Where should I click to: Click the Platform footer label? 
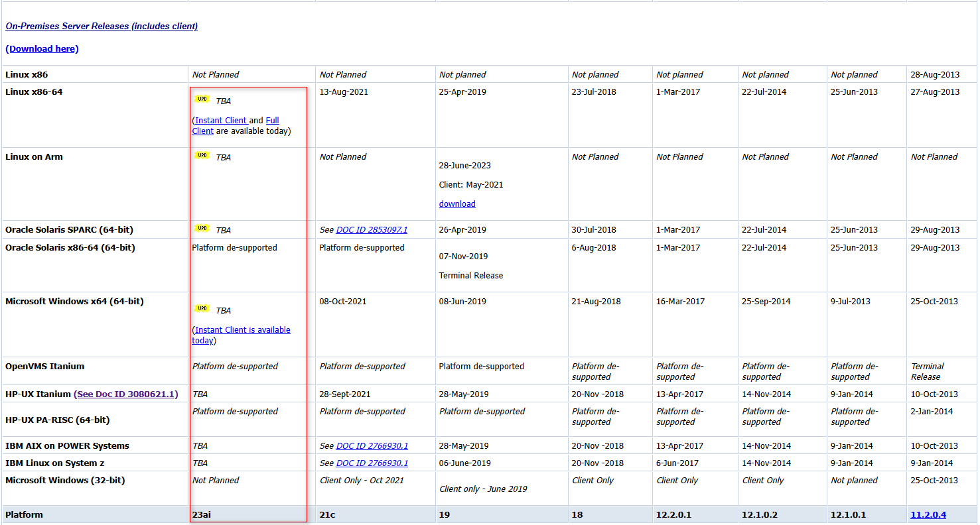tap(24, 515)
